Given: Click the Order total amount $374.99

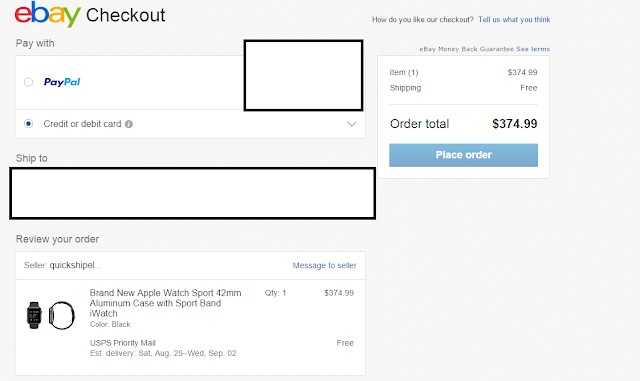Looking at the screenshot, I should 514,124.
